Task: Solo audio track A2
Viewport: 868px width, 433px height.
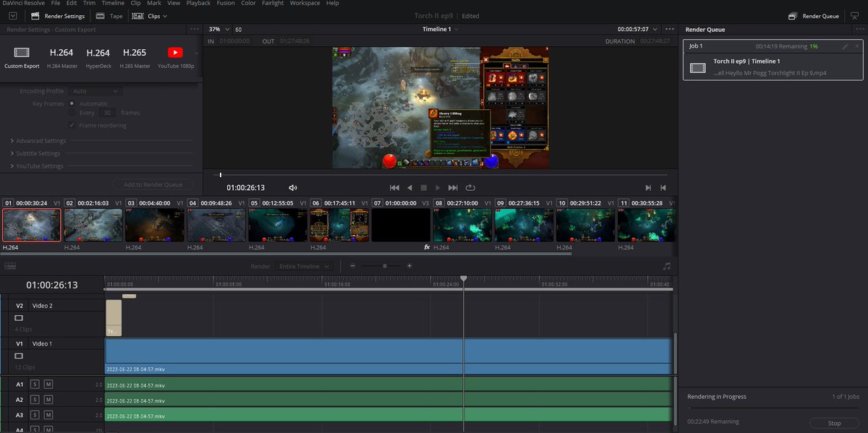Action: click(x=35, y=399)
